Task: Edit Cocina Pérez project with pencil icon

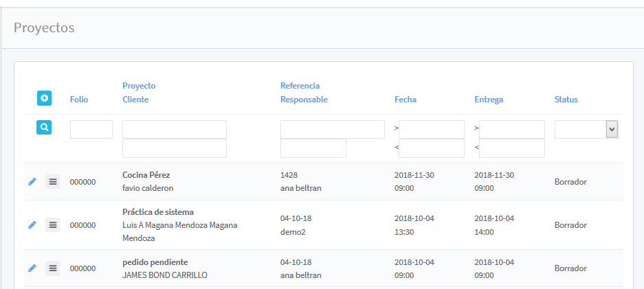Action: click(x=32, y=182)
